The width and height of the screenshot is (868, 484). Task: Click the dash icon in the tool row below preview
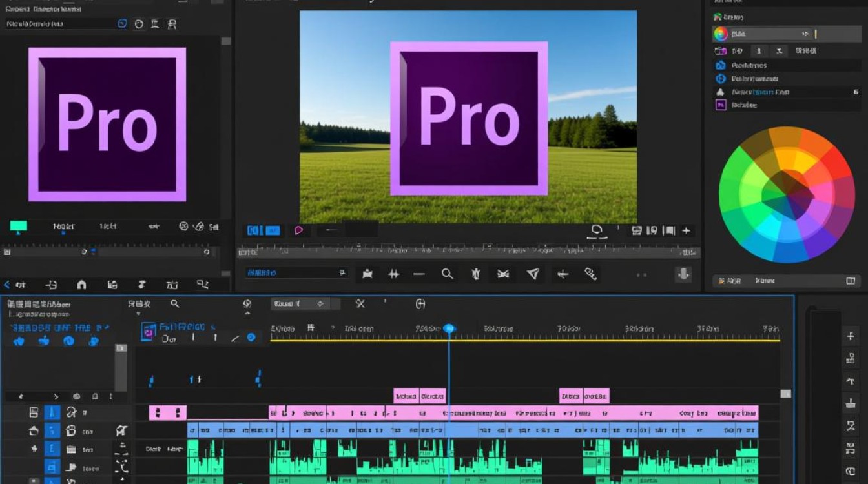419,274
